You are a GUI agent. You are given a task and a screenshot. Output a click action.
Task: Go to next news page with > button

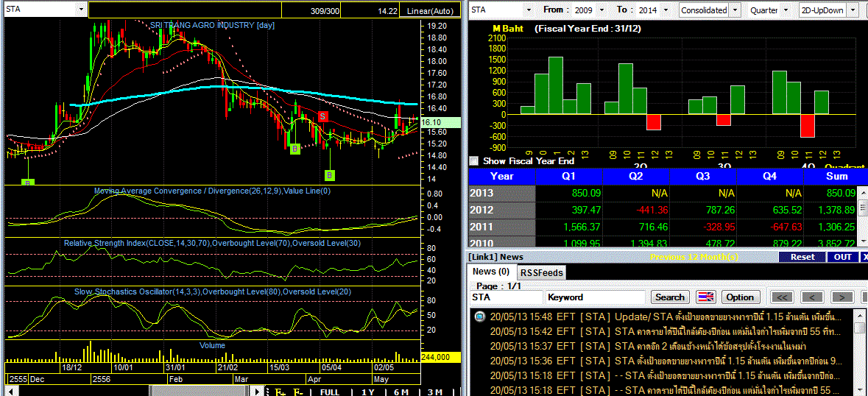click(x=842, y=297)
